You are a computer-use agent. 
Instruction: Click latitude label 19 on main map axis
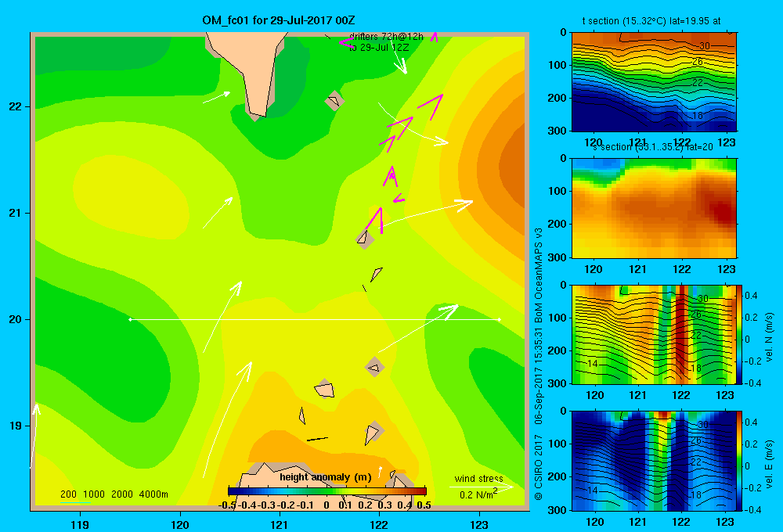pos(16,426)
